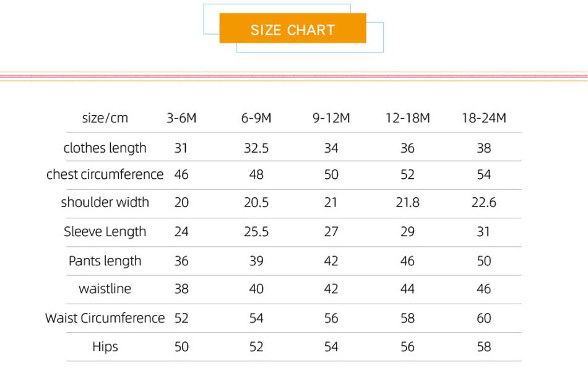This screenshot has width=588, height=368.
Task: Click the 25.5 sleeve length value
Action: coord(256,231)
